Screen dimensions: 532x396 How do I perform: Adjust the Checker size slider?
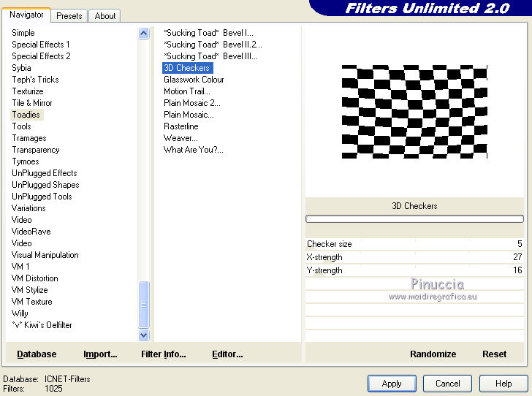(414, 244)
